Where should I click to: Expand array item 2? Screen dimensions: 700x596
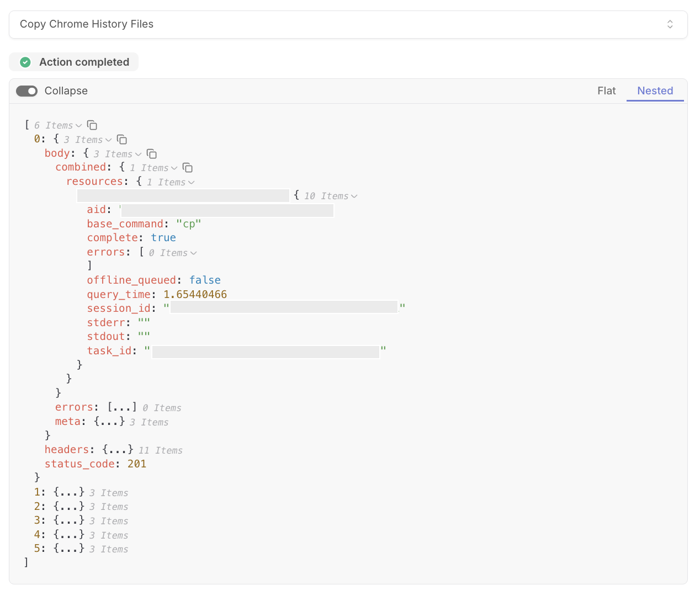(69, 506)
